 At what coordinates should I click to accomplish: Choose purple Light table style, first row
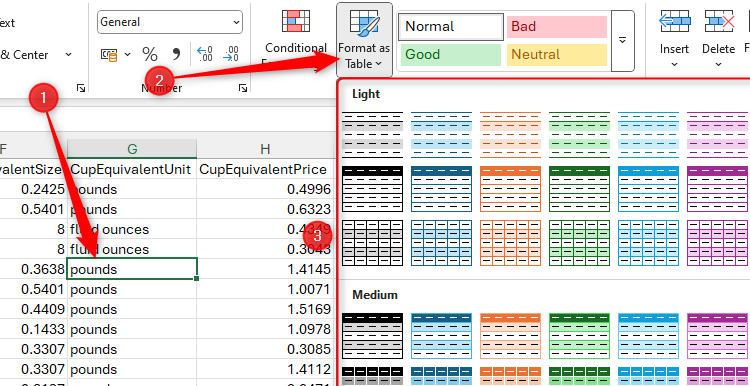click(717, 135)
